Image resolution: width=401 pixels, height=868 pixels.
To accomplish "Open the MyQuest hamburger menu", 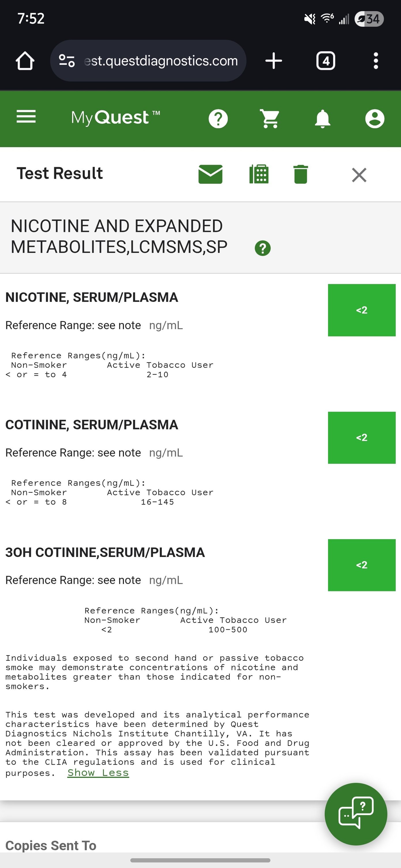I will pyautogui.click(x=26, y=117).
